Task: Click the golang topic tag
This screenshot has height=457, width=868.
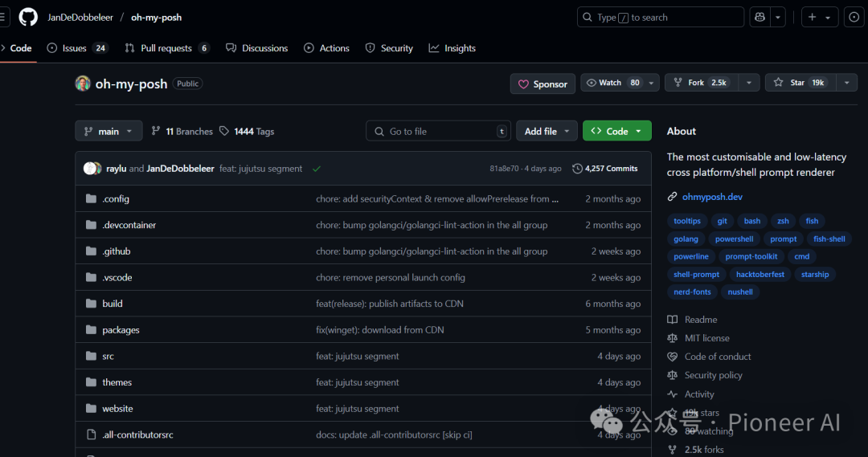Action: (x=686, y=239)
